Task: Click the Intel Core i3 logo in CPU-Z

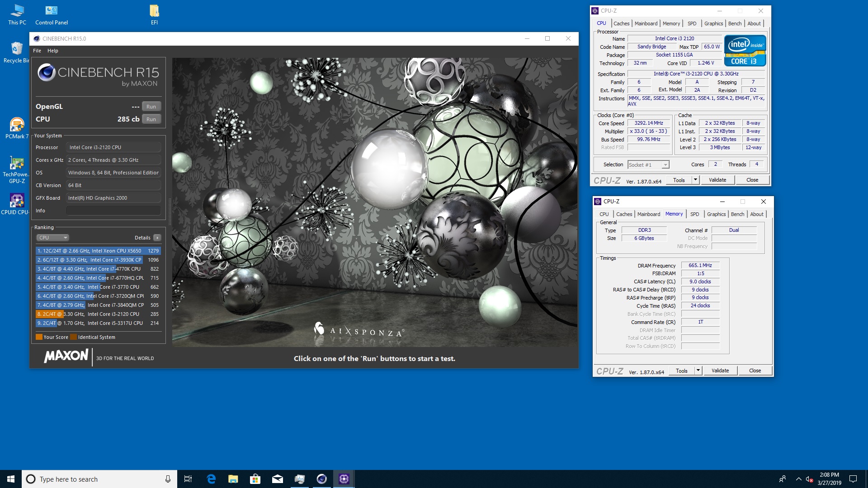Action: pos(745,51)
